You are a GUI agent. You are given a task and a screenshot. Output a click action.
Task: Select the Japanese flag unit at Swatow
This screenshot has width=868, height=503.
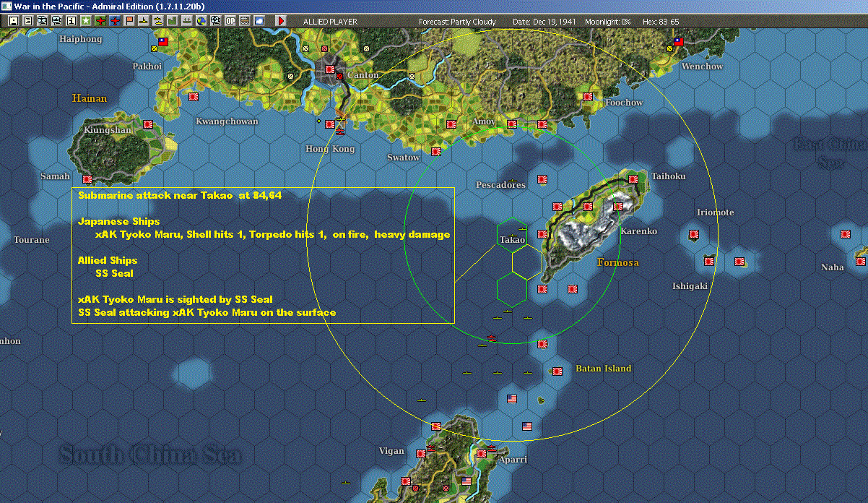[436, 152]
